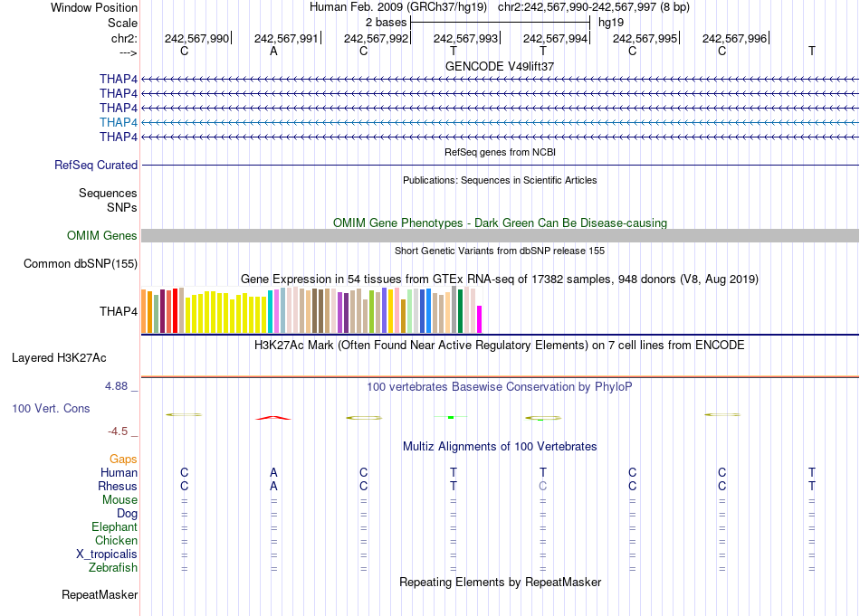Click the Chicken species label
The width and height of the screenshot is (860, 616).
pos(116,540)
